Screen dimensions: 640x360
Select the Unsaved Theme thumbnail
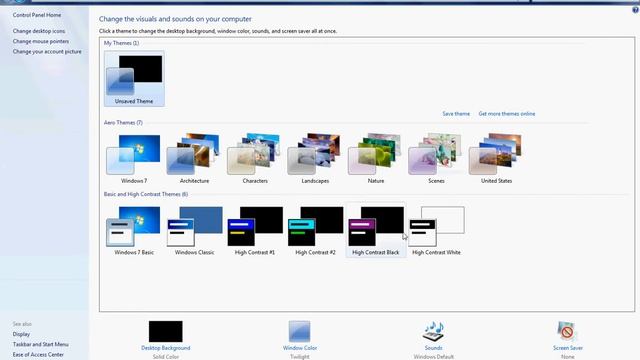click(x=134, y=79)
